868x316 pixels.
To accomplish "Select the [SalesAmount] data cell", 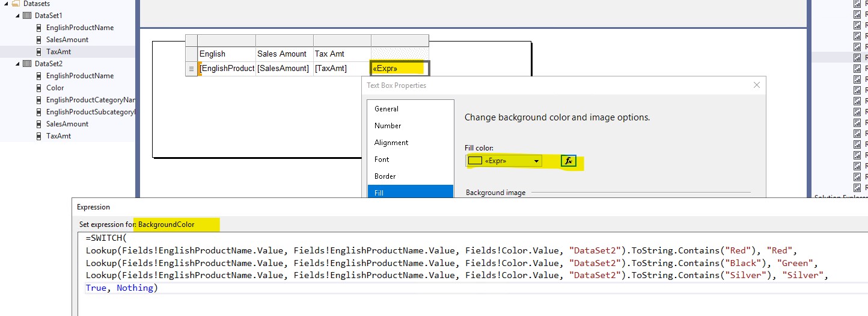I will tap(284, 69).
